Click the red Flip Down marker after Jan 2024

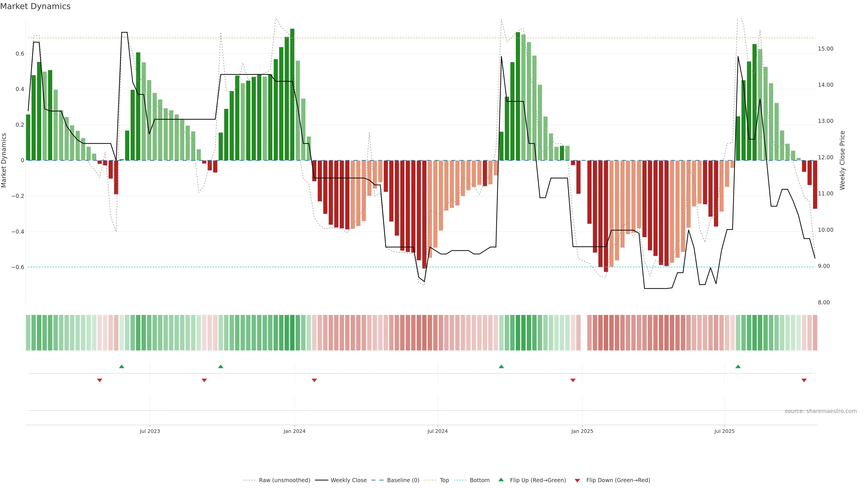coord(314,380)
